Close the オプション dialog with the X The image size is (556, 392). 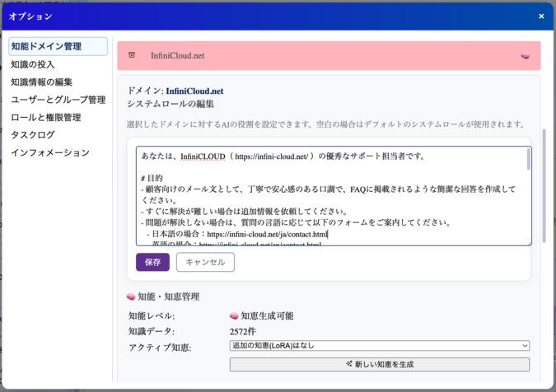541,16
